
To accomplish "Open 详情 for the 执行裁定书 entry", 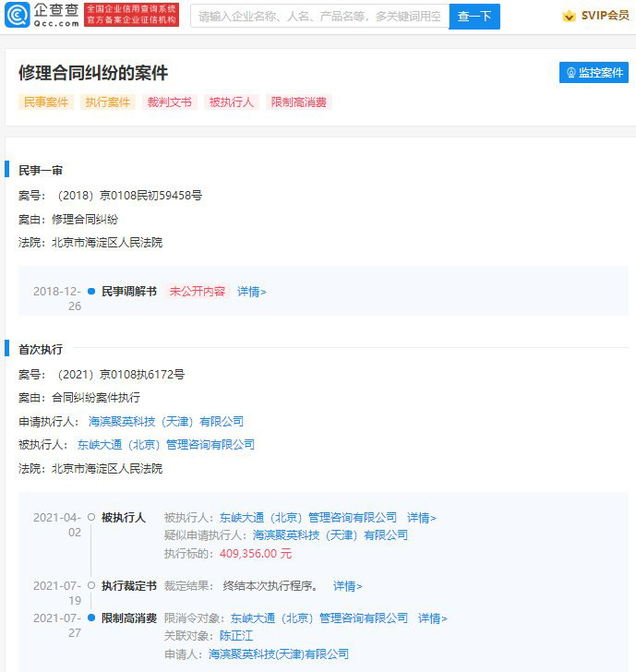I will [x=348, y=586].
